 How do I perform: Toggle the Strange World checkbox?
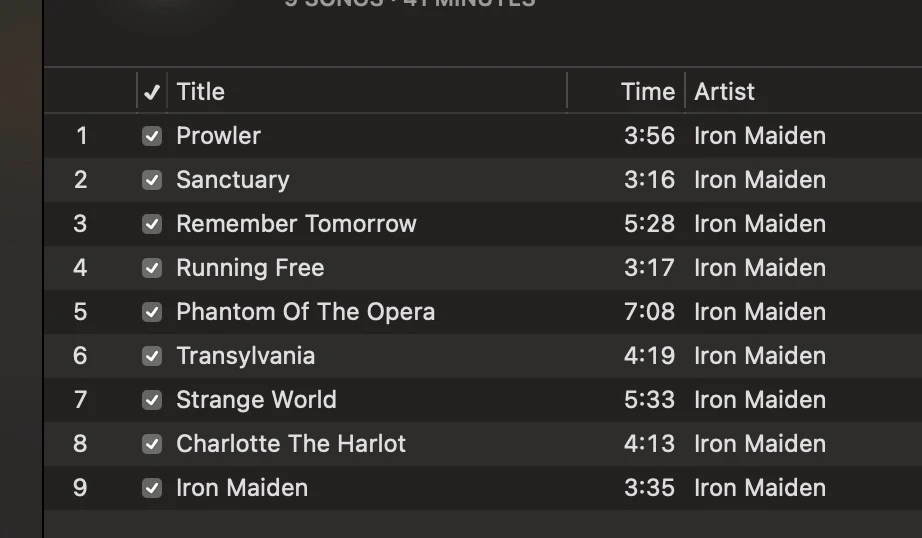tap(152, 400)
